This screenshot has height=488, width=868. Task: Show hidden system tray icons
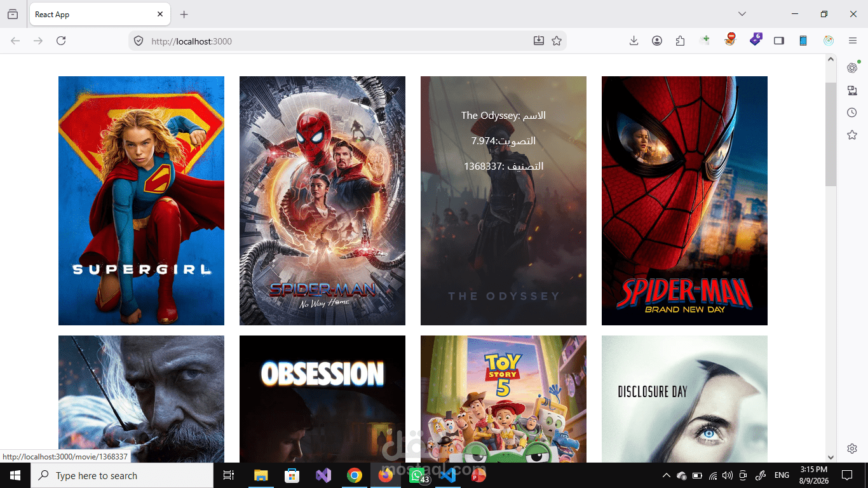[x=666, y=475]
